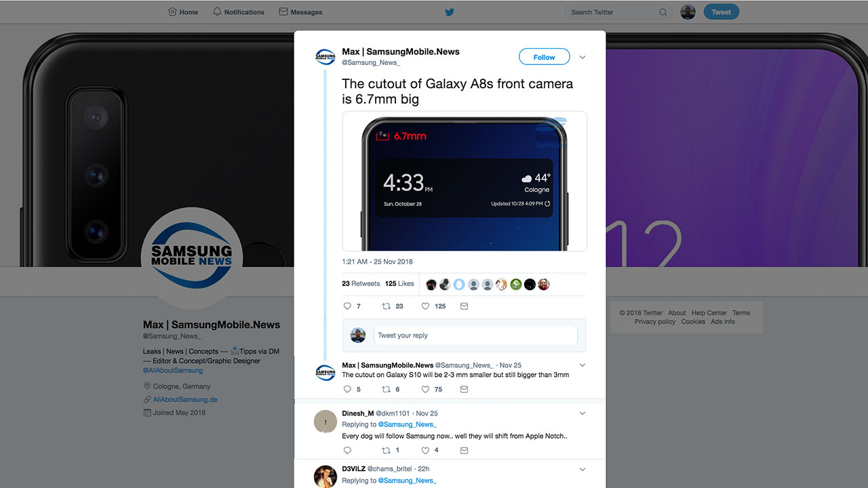This screenshot has height=488, width=868.
Task: Open the AllAboutSamsung.de website link
Action: tap(185, 400)
